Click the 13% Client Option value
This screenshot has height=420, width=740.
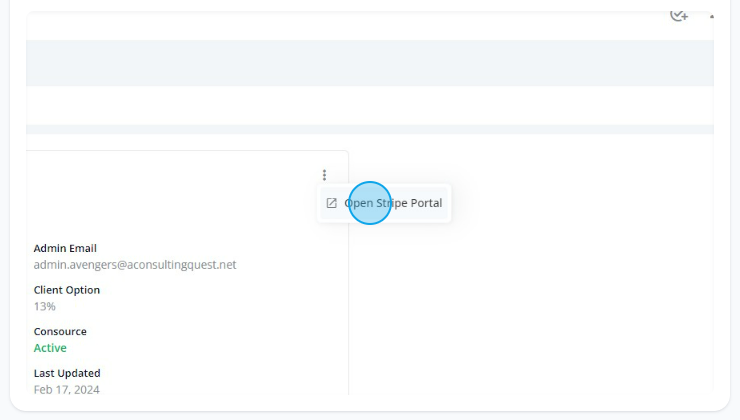[45, 306]
